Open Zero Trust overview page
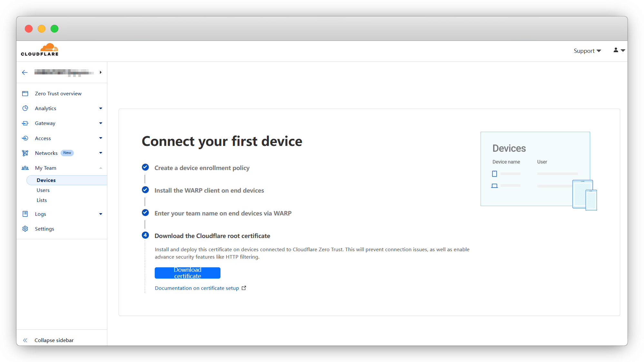The width and height of the screenshot is (644, 362). pyautogui.click(x=58, y=93)
